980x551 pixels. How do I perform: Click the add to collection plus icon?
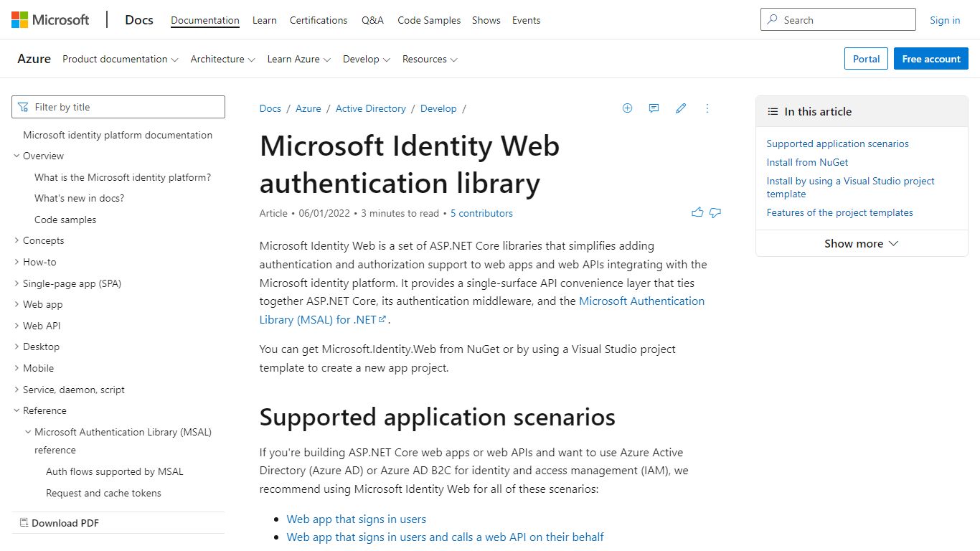click(x=627, y=108)
